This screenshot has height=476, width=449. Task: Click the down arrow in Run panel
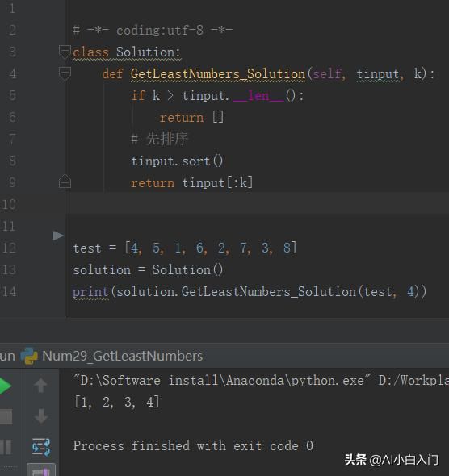tap(40, 415)
